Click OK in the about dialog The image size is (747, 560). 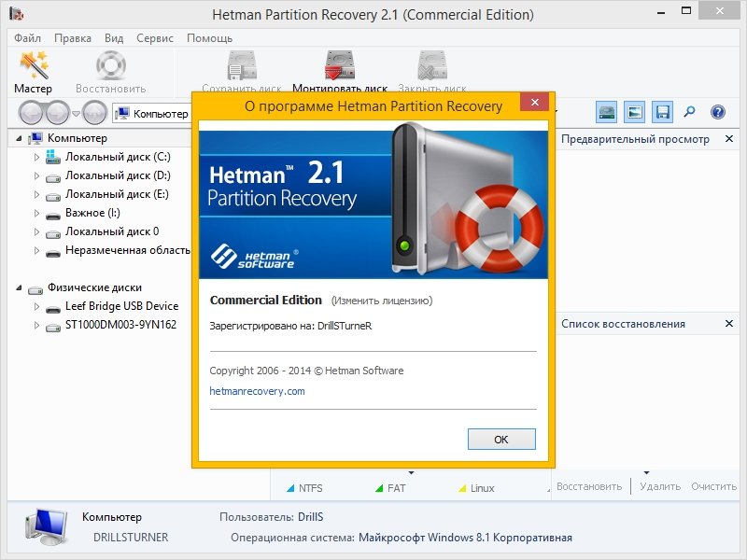(x=501, y=439)
